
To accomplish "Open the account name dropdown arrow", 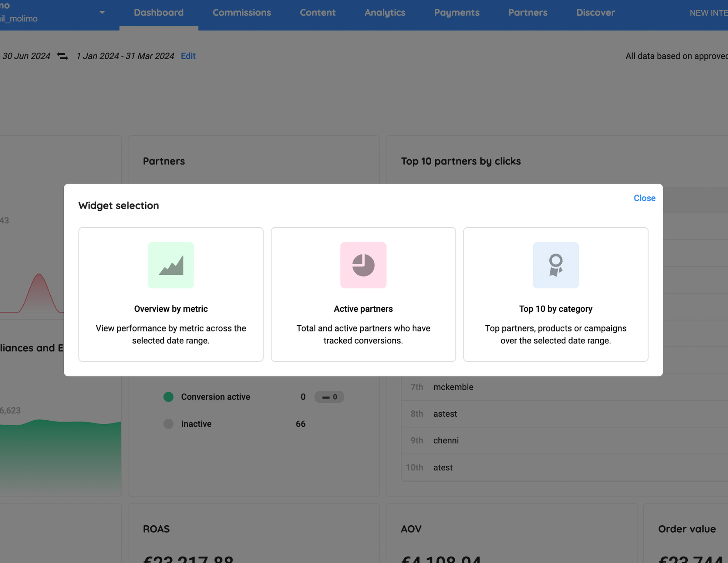I will click(x=102, y=12).
